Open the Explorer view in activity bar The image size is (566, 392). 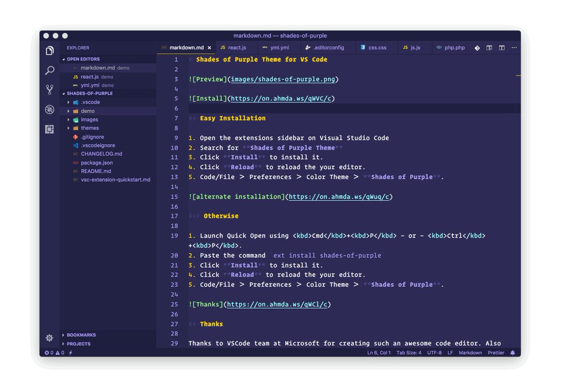(x=50, y=50)
